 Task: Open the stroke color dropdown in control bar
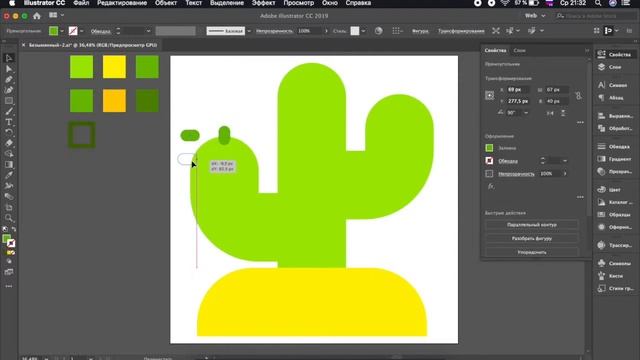[82, 31]
